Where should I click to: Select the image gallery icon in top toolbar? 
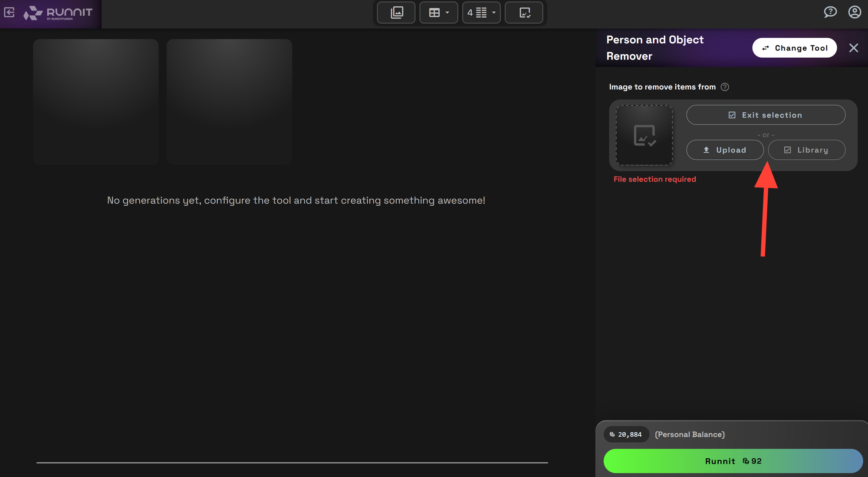pos(395,13)
